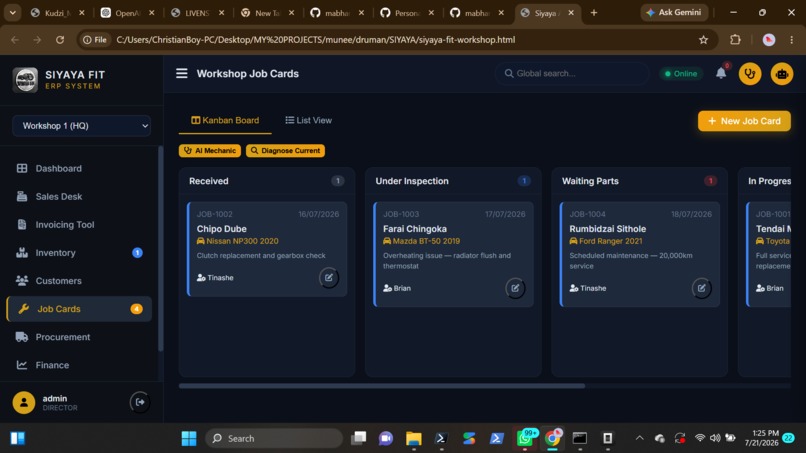
Task: Open Wi-Fi network tray icon
Action: click(x=700, y=438)
